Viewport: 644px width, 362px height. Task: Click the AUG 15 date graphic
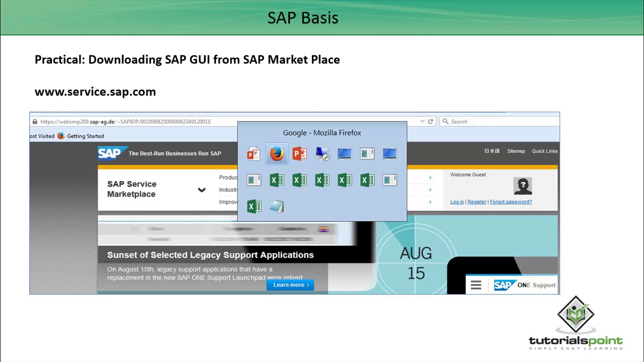pyautogui.click(x=416, y=263)
